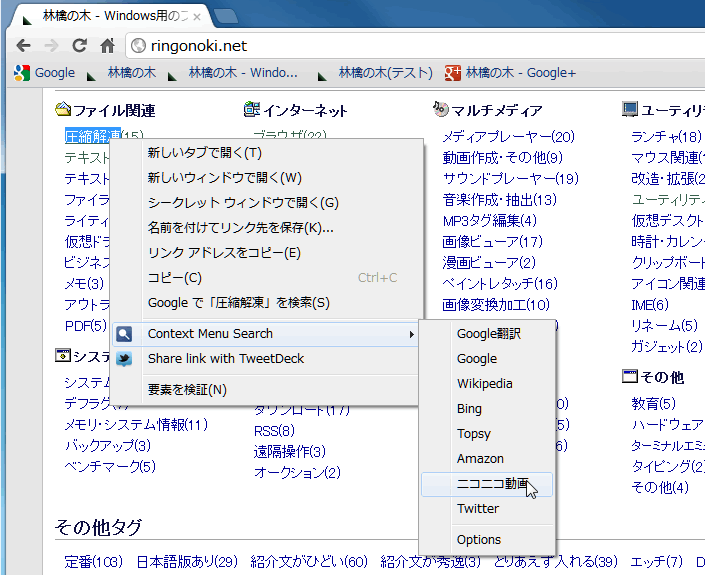Open サウンドプレーヤー(19) link
Image resolution: width=705 pixels, height=575 pixels.
click(510, 179)
